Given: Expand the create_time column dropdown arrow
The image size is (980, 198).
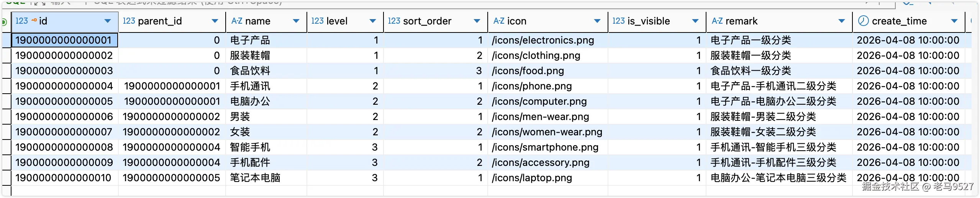Looking at the screenshot, I should [954, 21].
